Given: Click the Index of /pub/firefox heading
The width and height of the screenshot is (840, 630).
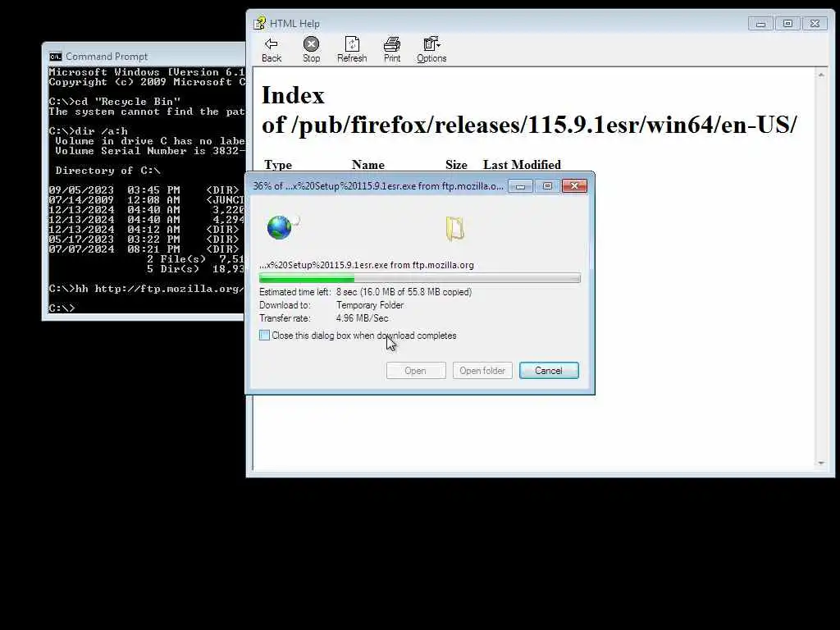Looking at the screenshot, I should click(x=529, y=111).
